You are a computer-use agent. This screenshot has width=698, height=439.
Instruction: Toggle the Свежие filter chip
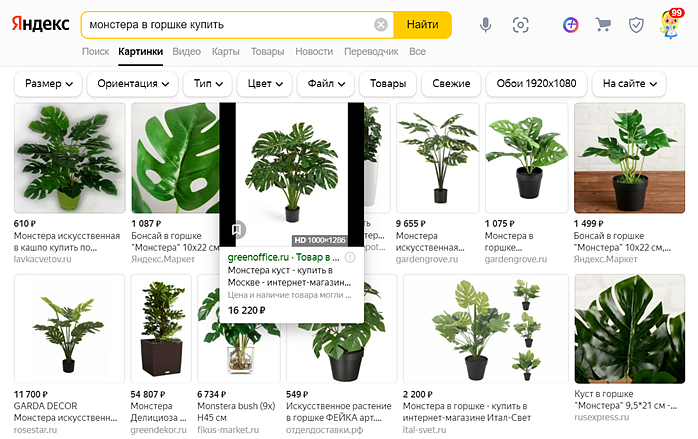tap(452, 84)
